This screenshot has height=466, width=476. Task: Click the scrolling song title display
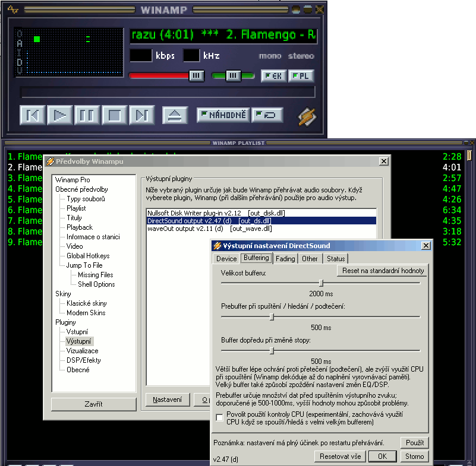point(223,35)
